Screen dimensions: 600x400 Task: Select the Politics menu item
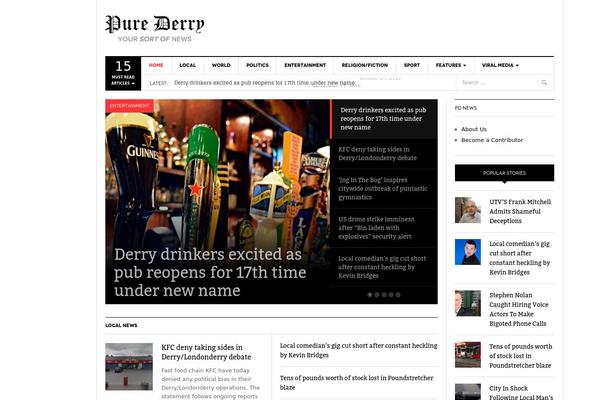pyautogui.click(x=258, y=65)
